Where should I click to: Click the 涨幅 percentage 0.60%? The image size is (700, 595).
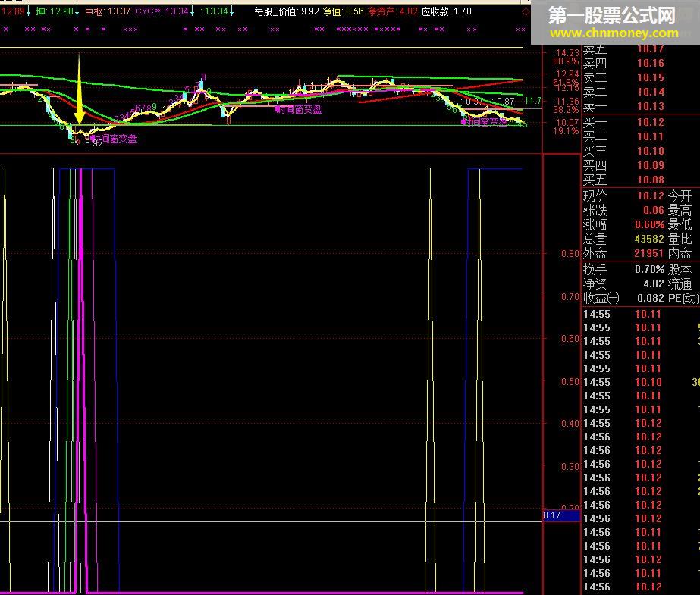point(649,224)
